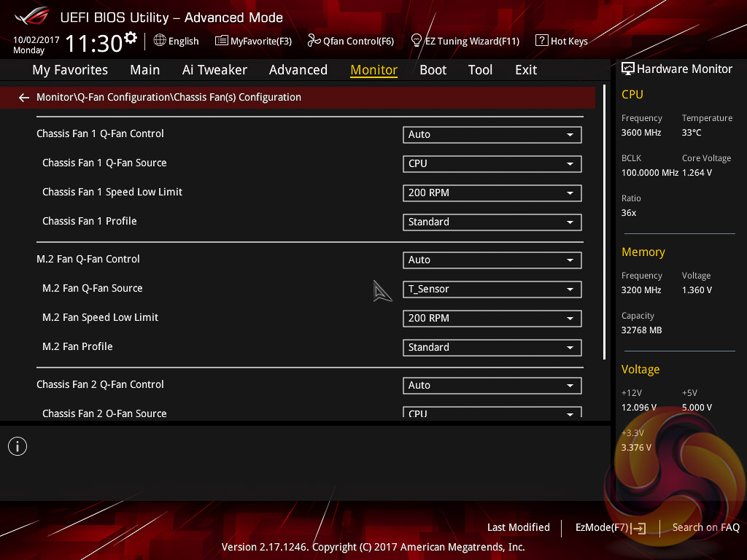This screenshot has width=747, height=560.
Task: Open Chassis Fan 1 Profile dropdown
Action: (x=492, y=222)
